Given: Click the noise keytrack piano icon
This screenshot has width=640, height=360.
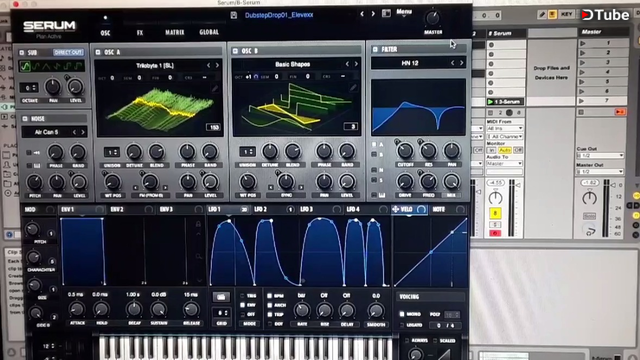Looking at the screenshot, I should pyautogui.click(x=37, y=166).
